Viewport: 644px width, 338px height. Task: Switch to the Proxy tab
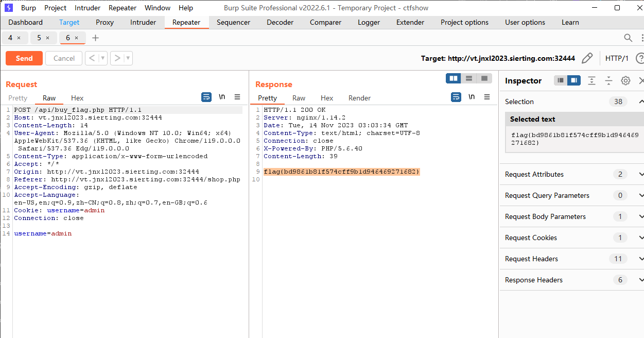105,22
